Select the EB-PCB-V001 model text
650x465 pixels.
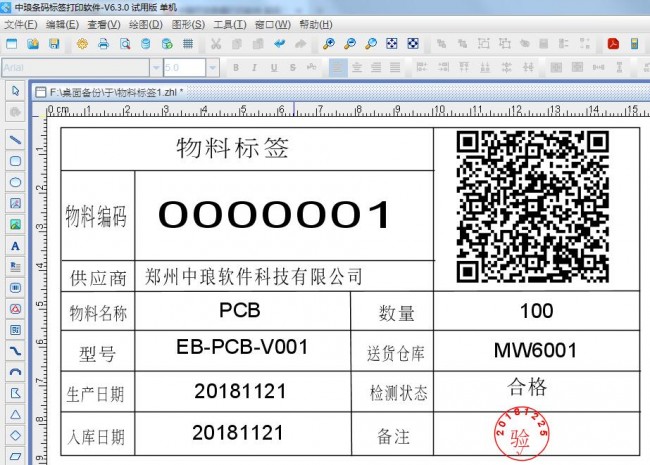(x=243, y=347)
